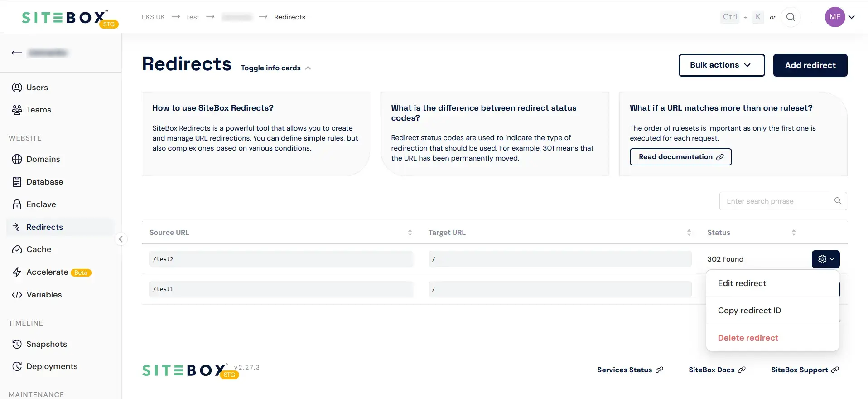This screenshot has height=399, width=868.
Task: Click the magnifier icon in search field
Action: click(838, 201)
